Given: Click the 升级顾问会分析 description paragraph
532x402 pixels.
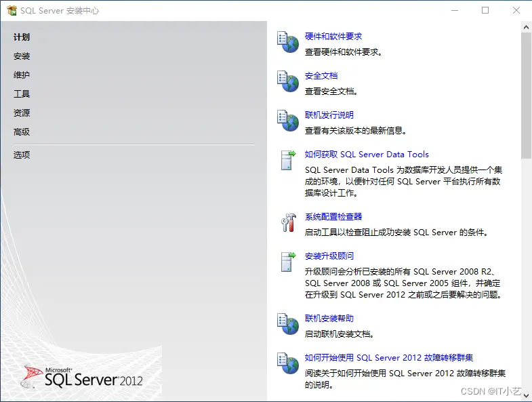Looking at the screenshot, I should click(x=403, y=283).
